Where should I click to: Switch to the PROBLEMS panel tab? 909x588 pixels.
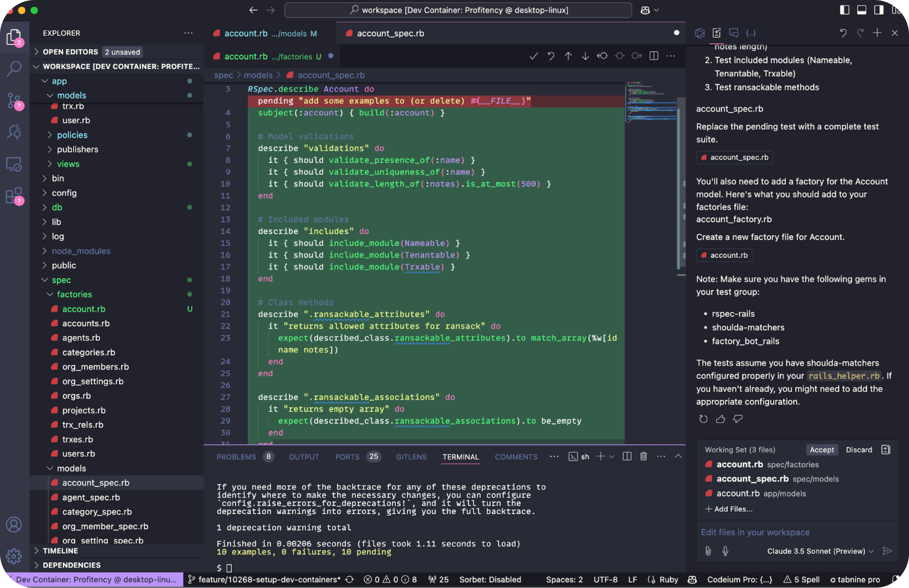[236, 457]
